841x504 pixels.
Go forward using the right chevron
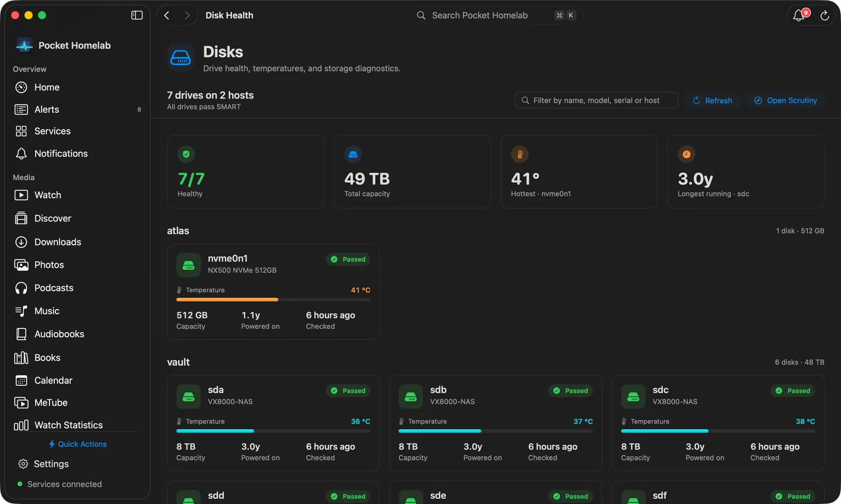pyautogui.click(x=187, y=15)
